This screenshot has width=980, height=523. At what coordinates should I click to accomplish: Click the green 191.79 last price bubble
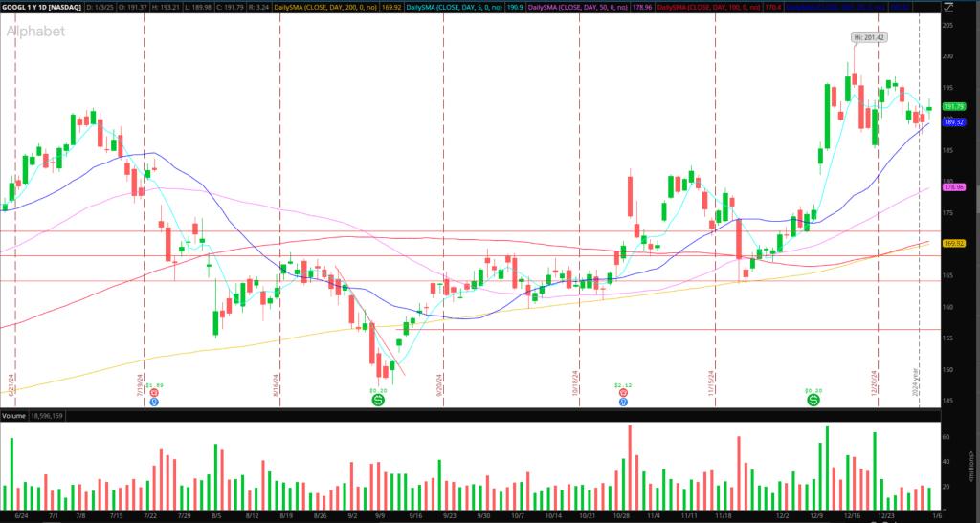(x=954, y=107)
